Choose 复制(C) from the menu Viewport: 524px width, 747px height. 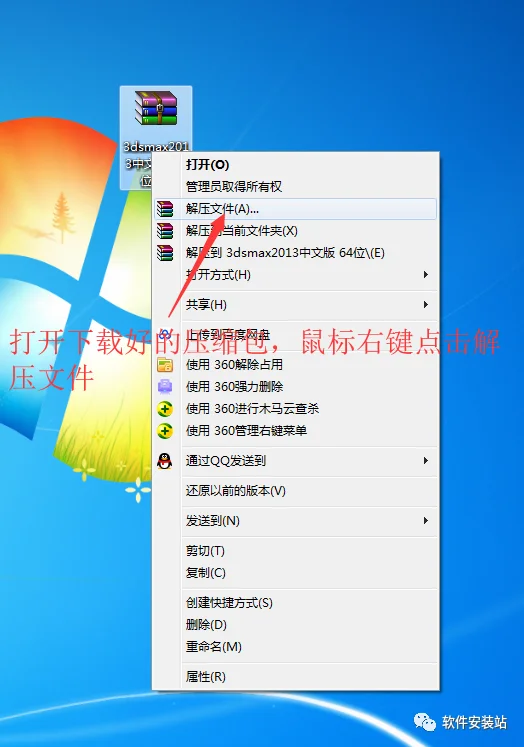(295, 573)
